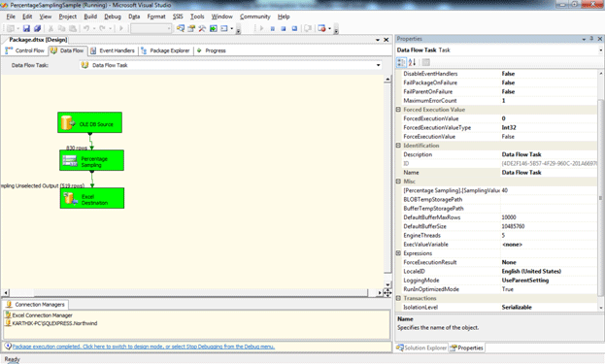Open the active documents list dropdown
Image resolution: width=605 pixels, height=364 pixels.
pos(378,40)
